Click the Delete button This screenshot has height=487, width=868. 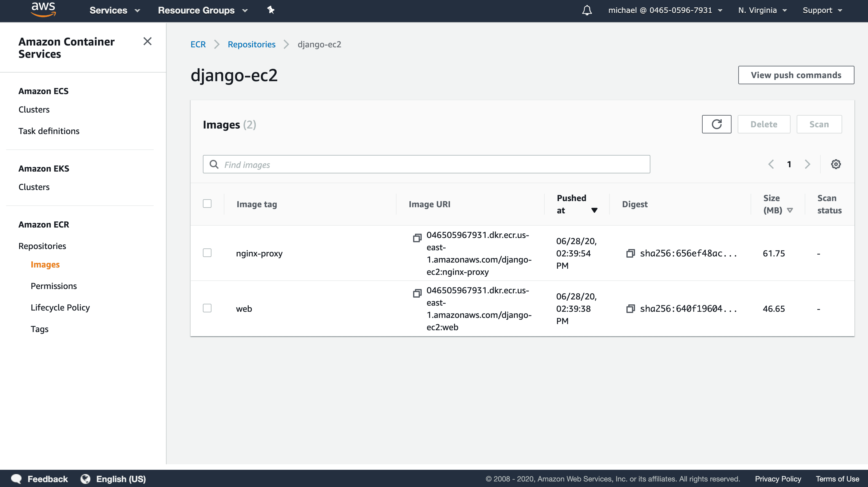click(763, 124)
